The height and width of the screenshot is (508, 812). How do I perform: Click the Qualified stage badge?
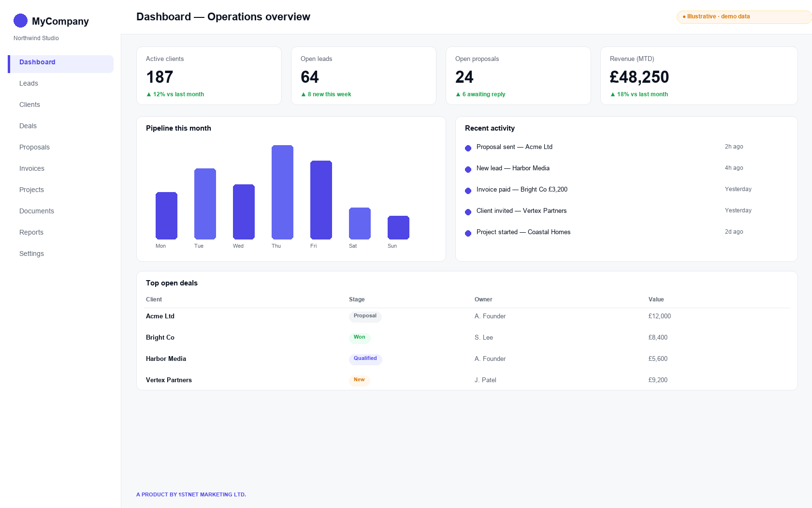[x=365, y=359]
